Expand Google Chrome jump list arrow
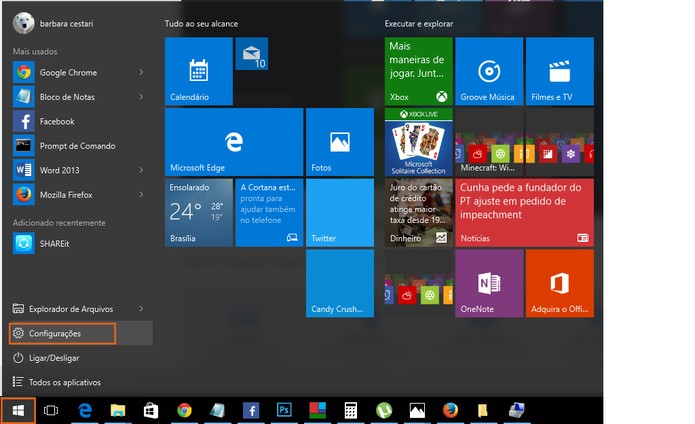Viewport: 695px width, 424px height. pyautogui.click(x=141, y=72)
